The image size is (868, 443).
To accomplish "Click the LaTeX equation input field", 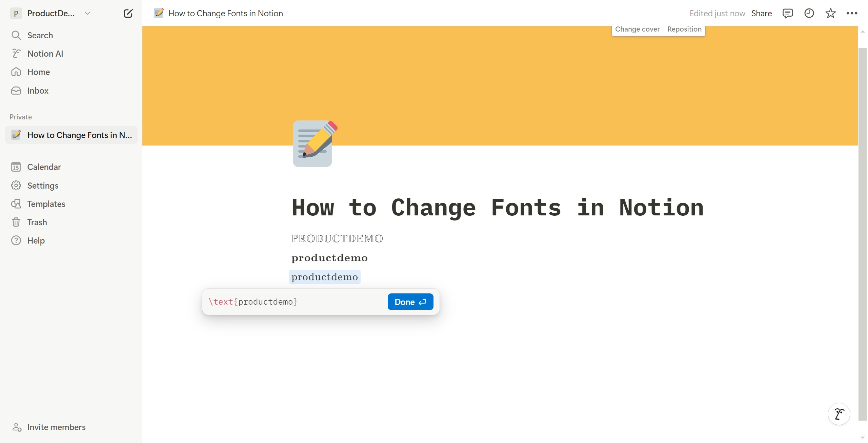I will point(295,302).
